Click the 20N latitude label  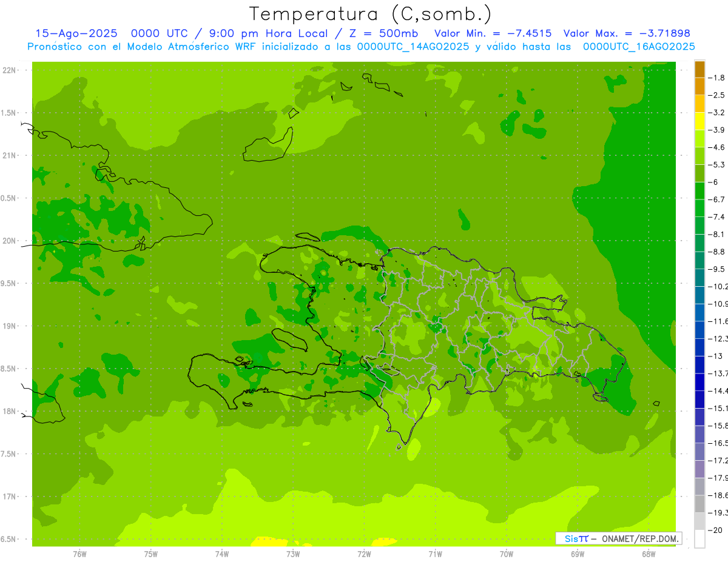click(x=9, y=241)
